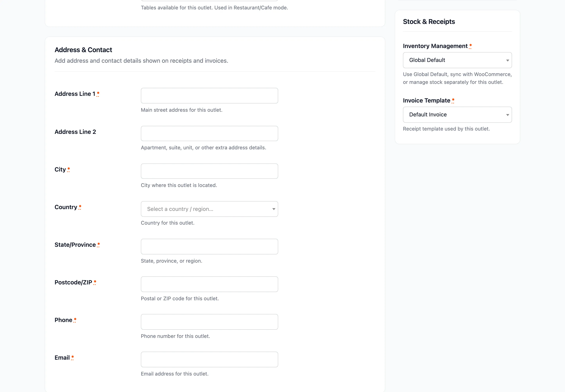Screen dimensions: 565x392
Task: Click 'State, province, or region.' text
Action: pyautogui.click(x=171, y=261)
